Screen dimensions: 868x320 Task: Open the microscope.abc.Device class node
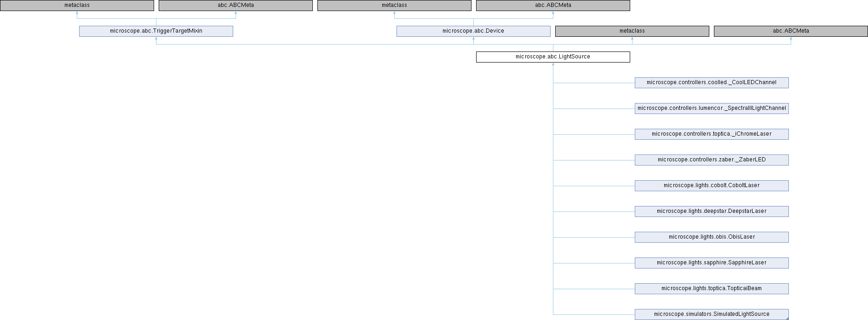pyautogui.click(x=473, y=31)
